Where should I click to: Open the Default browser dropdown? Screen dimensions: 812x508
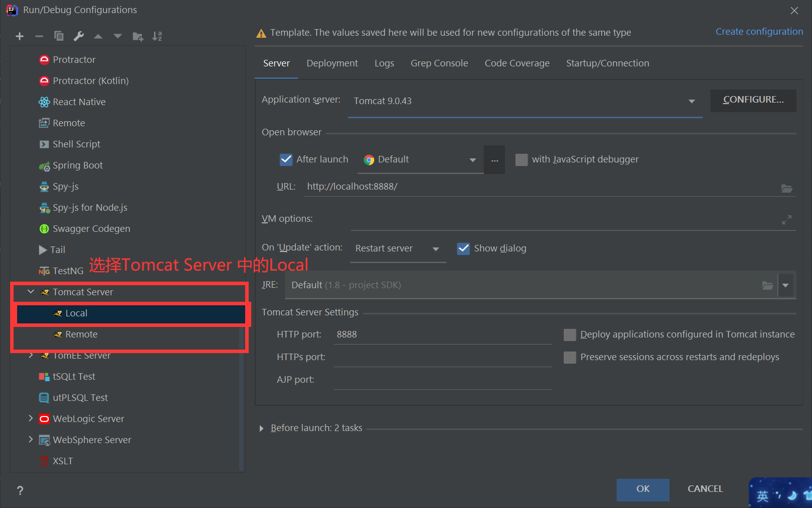(x=420, y=160)
